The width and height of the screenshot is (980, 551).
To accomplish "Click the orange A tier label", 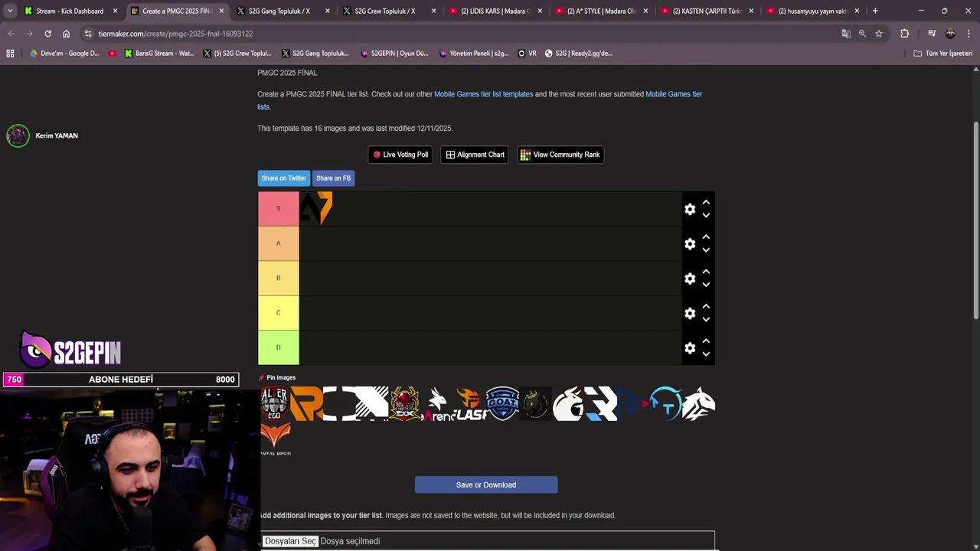I will 279,243.
